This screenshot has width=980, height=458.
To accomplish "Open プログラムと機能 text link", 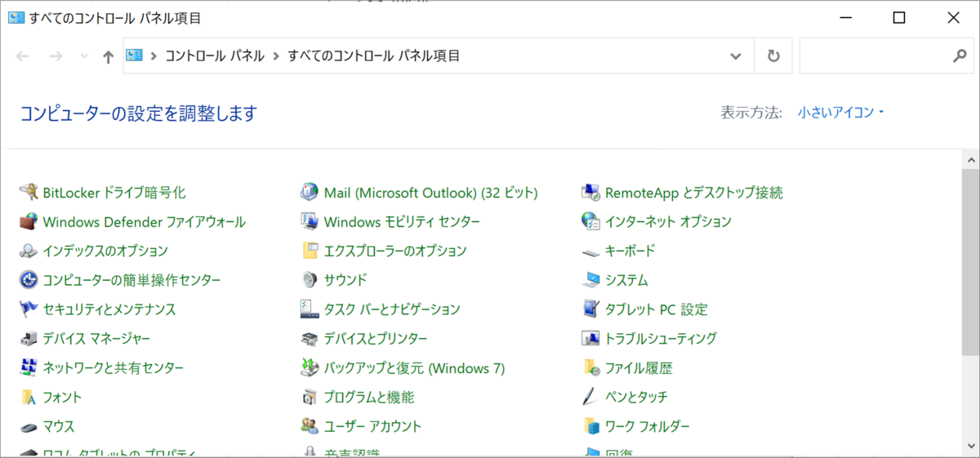I will coord(369,397).
